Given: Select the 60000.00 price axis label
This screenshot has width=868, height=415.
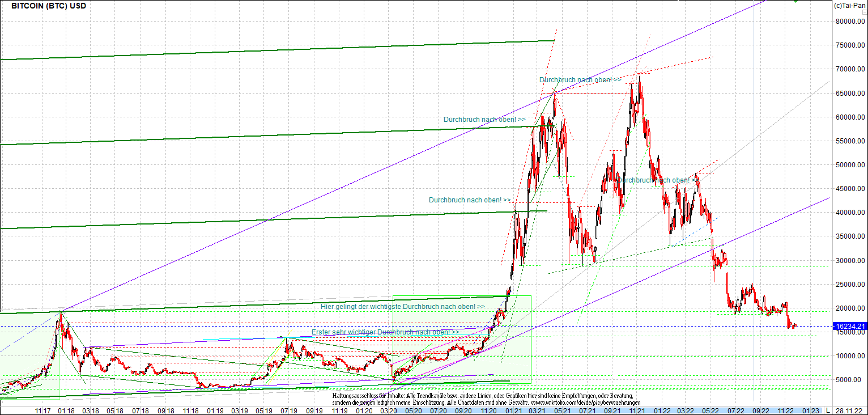Looking at the screenshot, I should point(850,117).
